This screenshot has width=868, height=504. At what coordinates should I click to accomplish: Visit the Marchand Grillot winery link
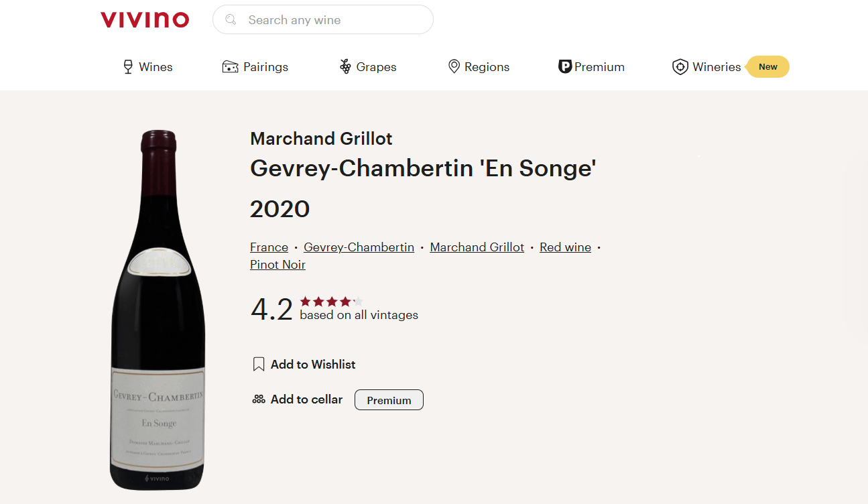pyautogui.click(x=477, y=247)
